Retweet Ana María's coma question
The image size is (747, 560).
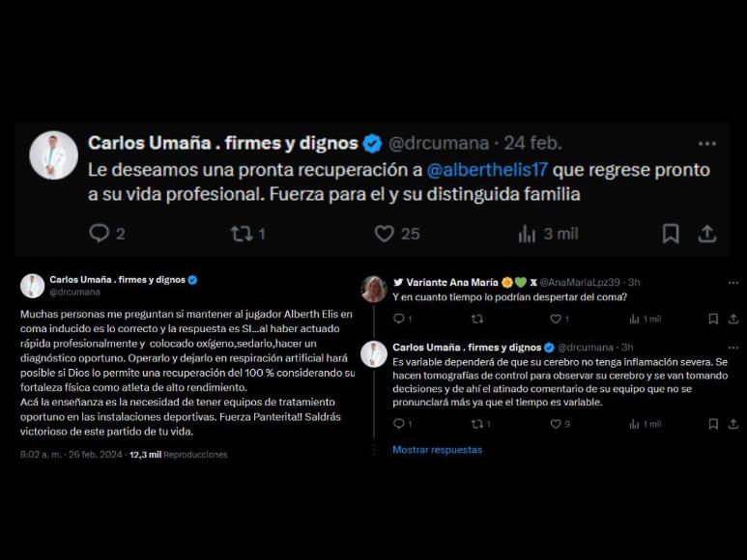point(476,319)
